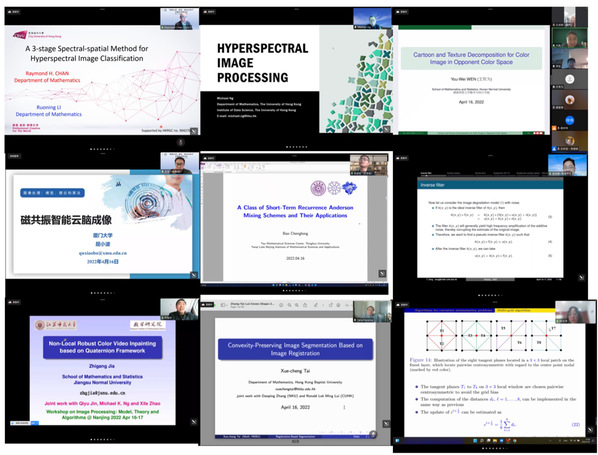Open pen tool dropdown arrow in PDF toolbar

323,305
